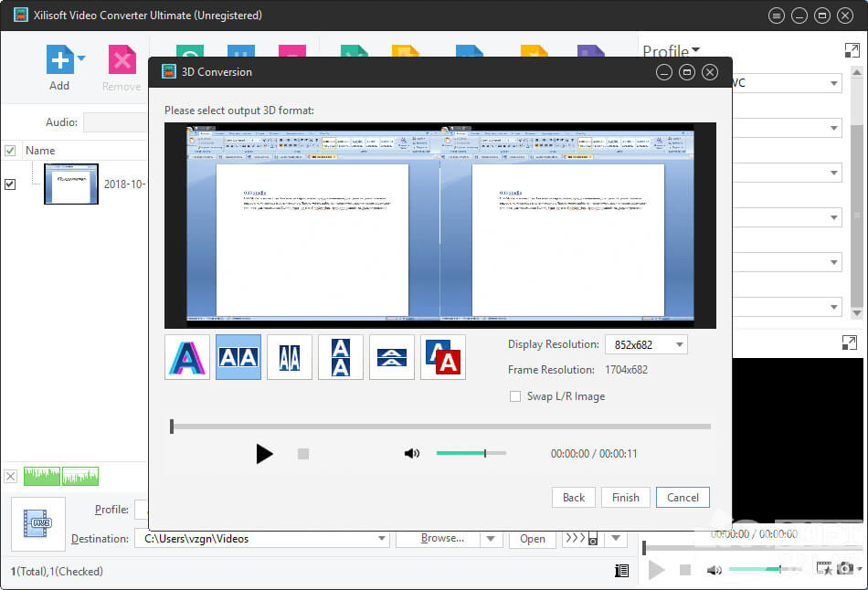Viewport: 868px width, 590px height.
Task: Click the first green audio waveform thumbnail
Action: (x=42, y=476)
